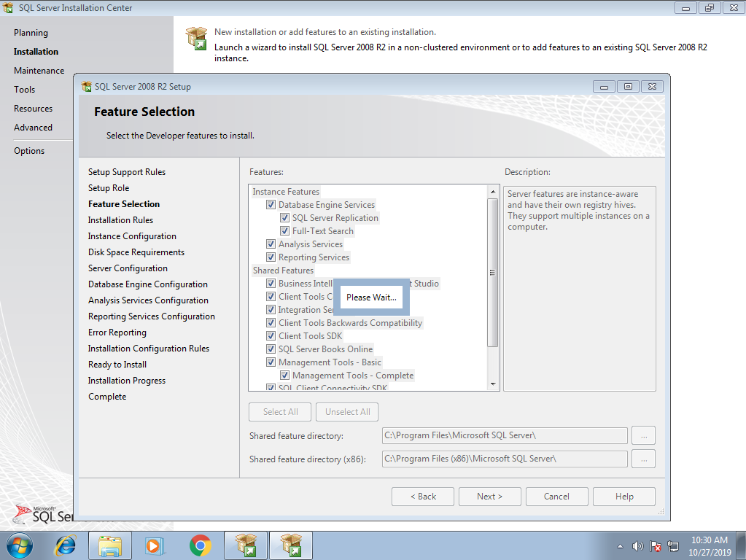
Task: Click Setup Support Rules step
Action: [x=127, y=172]
